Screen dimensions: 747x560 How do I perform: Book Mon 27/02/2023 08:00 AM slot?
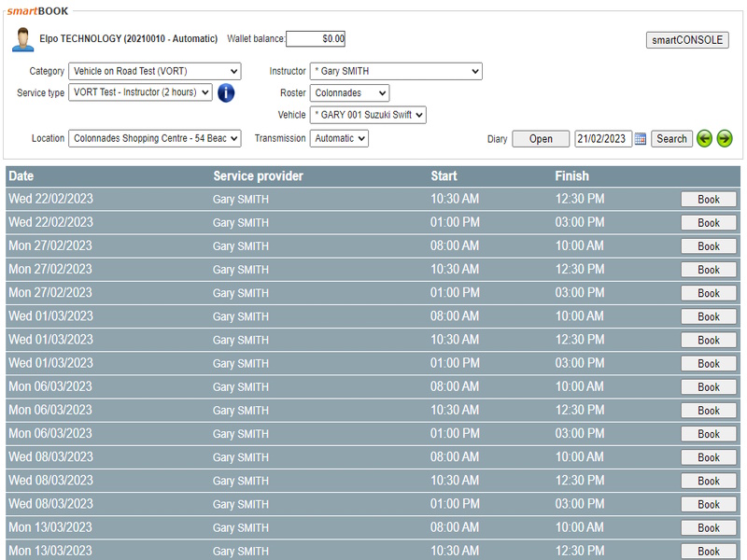tap(709, 246)
